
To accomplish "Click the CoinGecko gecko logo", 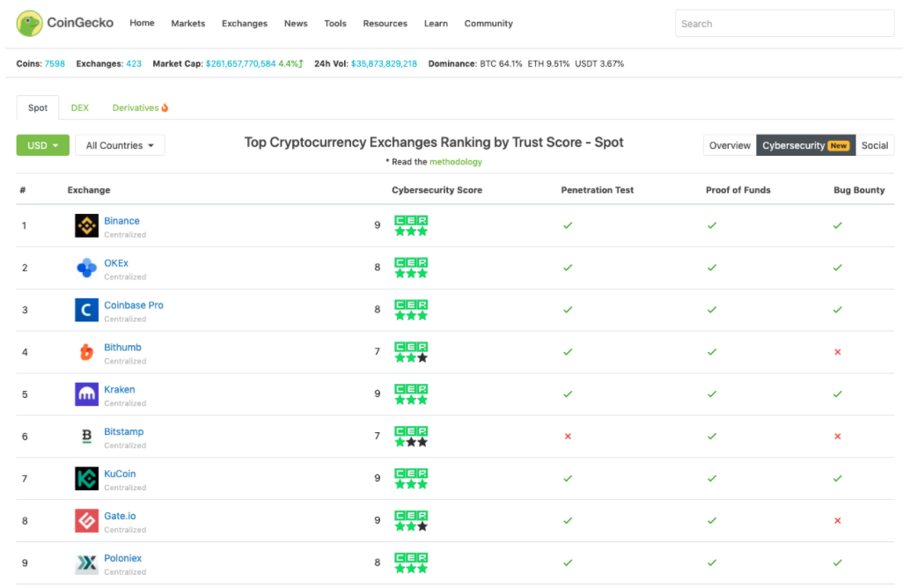I will [29, 23].
